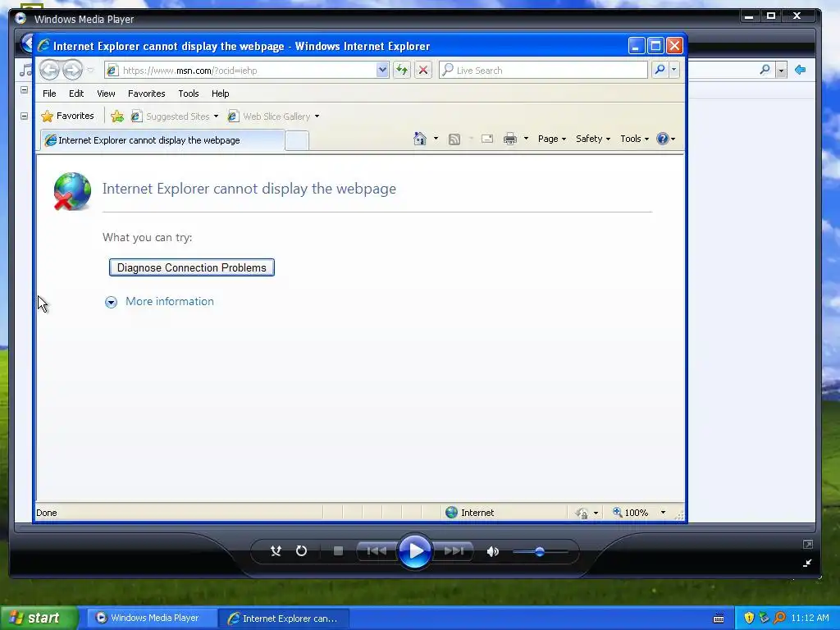Click the More information arrow circle
Image resolution: width=840 pixels, height=630 pixels.
pos(111,302)
